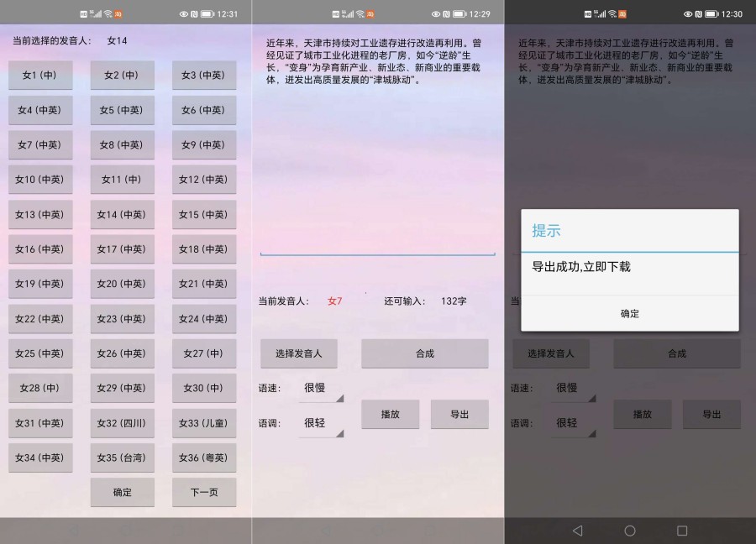Tap Android home circle in right screen
756x544 pixels.
pos(630,531)
